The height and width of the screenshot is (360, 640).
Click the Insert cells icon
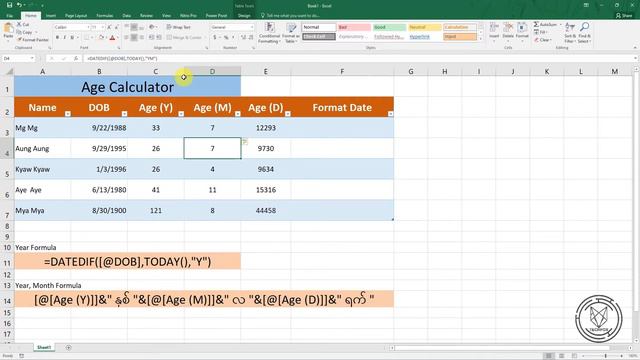(x=494, y=31)
